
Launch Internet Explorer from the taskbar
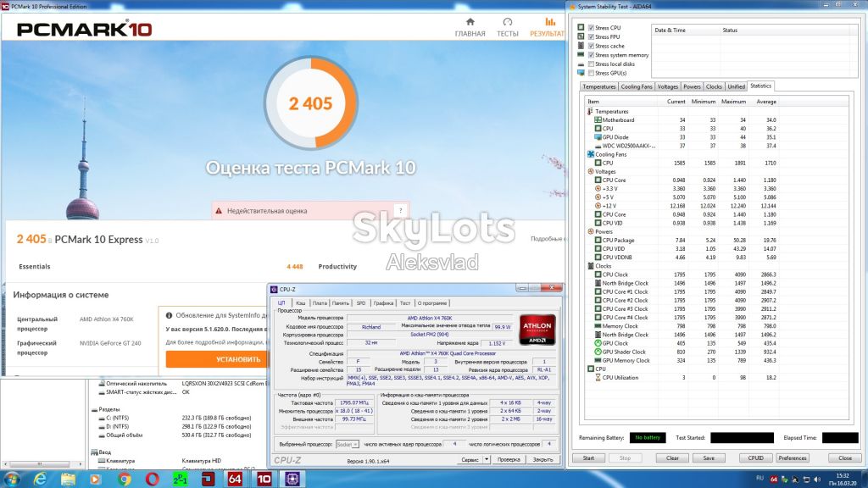(x=40, y=479)
